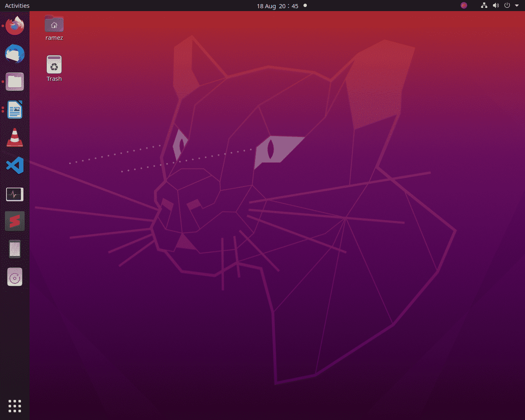Click the volume speaker icon in the top bar
Image resolution: width=525 pixels, height=420 pixels.
click(x=496, y=5)
